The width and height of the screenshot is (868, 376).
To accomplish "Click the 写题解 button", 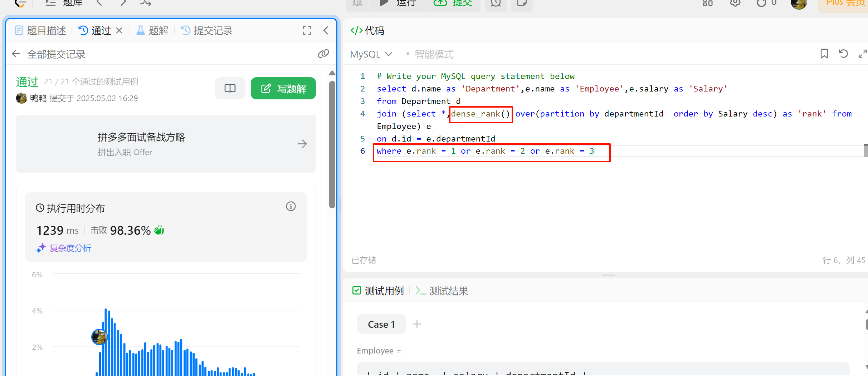I will tap(283, 88).
